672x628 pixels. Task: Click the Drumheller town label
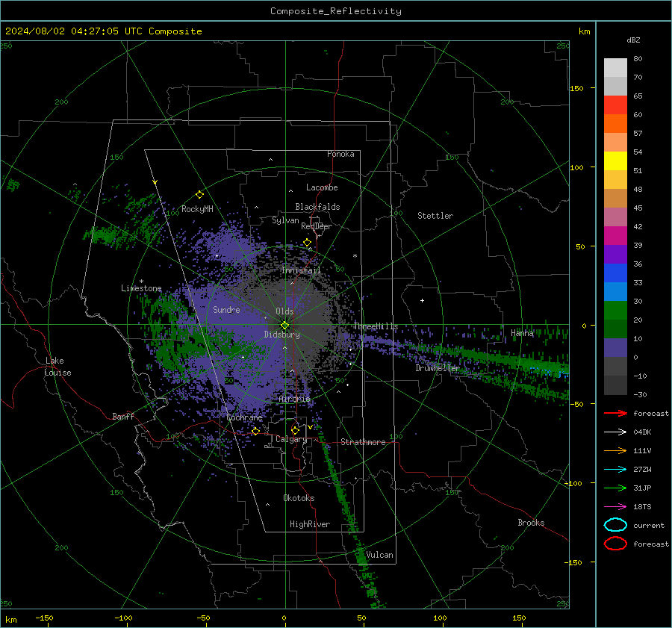tap(438, 368)
